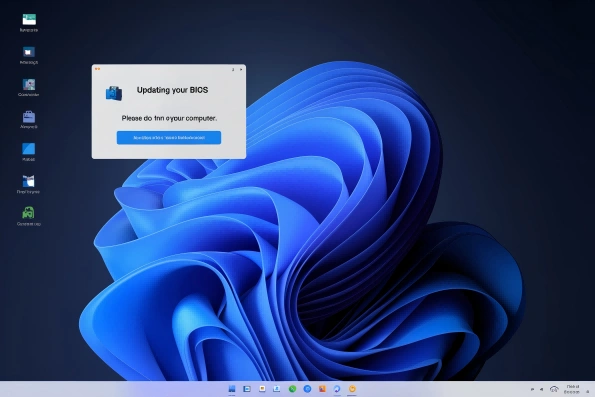This screenshot has height=397, width=595.
Task: Open the taskbar clock and date
Action: [x=572, y=389]
